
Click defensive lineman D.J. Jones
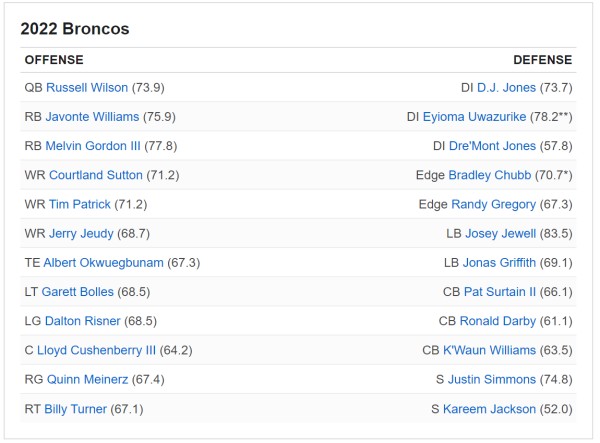pyautogui.click(x=506, y=87)
